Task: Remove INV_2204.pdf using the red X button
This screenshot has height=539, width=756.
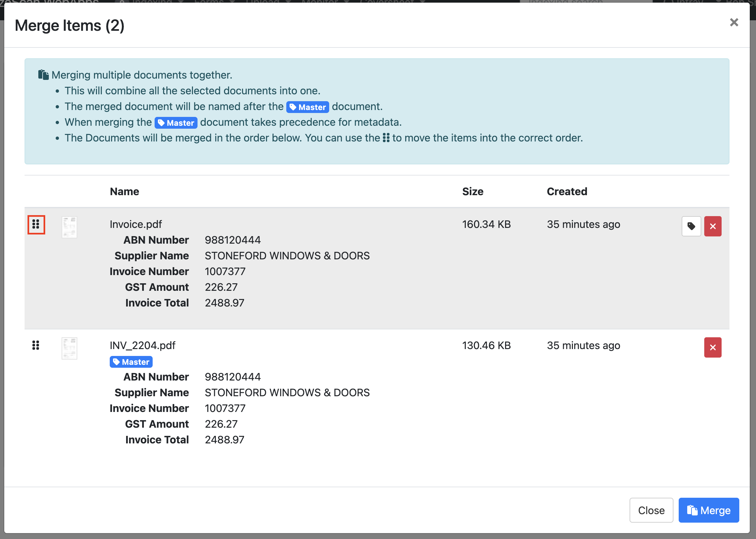Action: click(x=712, y=347)
